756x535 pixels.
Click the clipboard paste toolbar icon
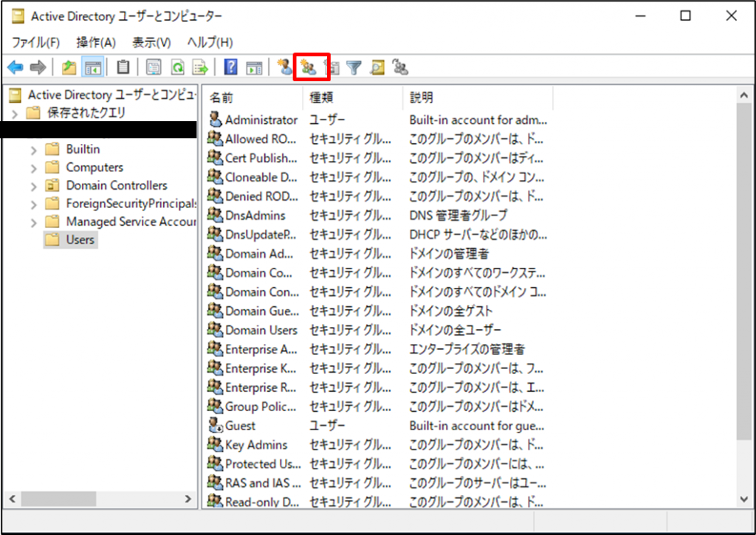pyautogui.click(x=123, y=67)
